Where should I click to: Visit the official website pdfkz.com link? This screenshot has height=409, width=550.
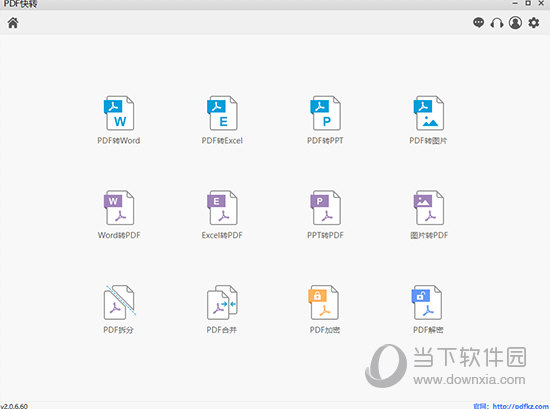(521, 406)
